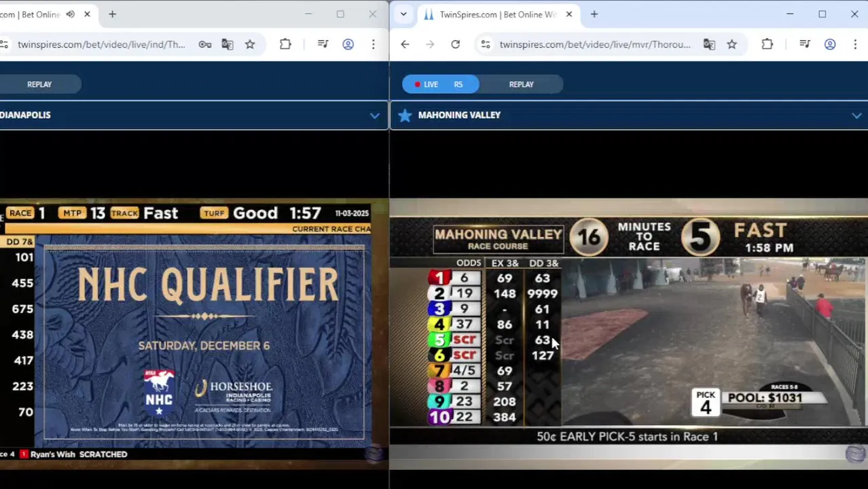Toggle the Mahoning Valley favorite star
Image resolution: width=868 pixels, height=489 pixels.
click(405, 115)
